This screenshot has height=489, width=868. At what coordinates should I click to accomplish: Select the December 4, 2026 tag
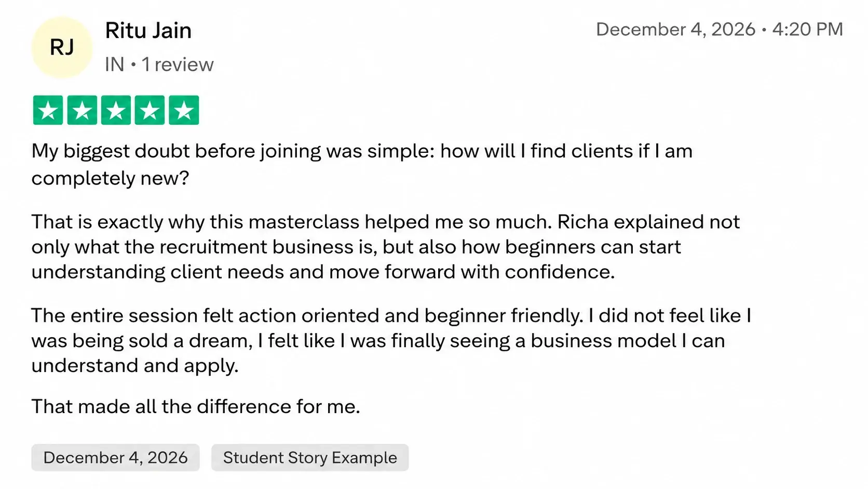pos(115,457)
